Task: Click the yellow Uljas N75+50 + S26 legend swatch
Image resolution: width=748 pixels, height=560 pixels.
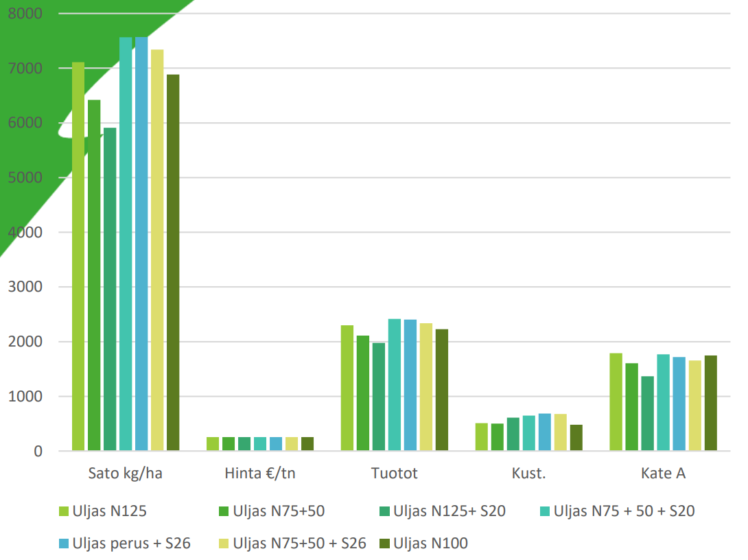Action: click(x=221, y=544)
